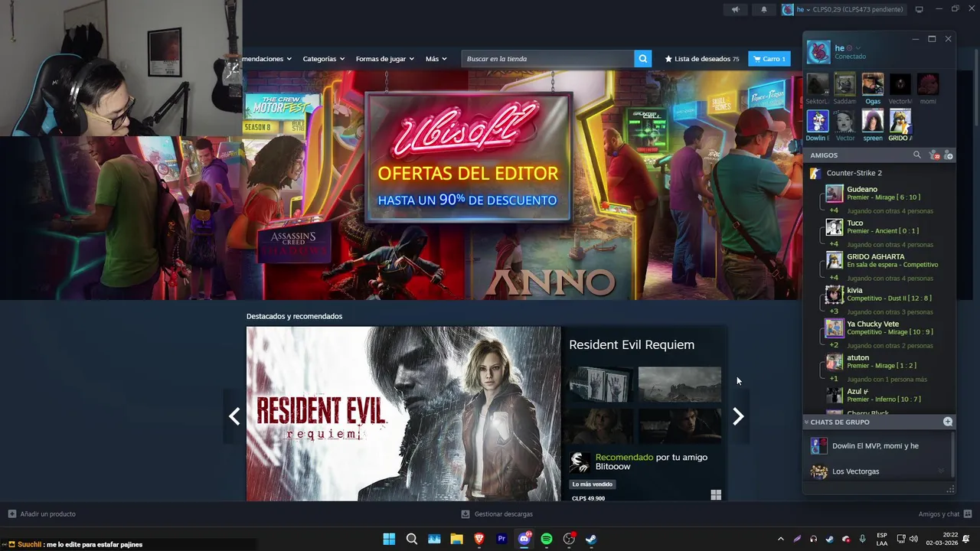Viewport: 980px width, 551px height.
Task: Open the Ogas favorite friend avatar
Action: point(873,84)
